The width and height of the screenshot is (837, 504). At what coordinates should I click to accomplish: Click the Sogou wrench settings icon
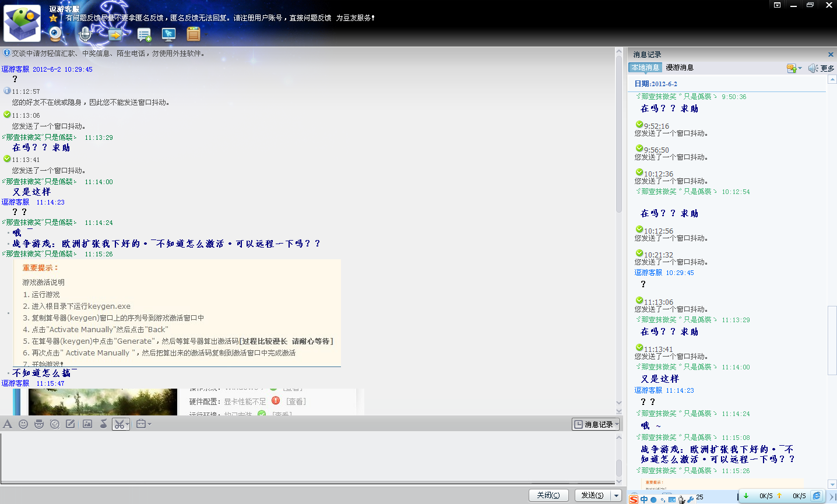(691, 499)
